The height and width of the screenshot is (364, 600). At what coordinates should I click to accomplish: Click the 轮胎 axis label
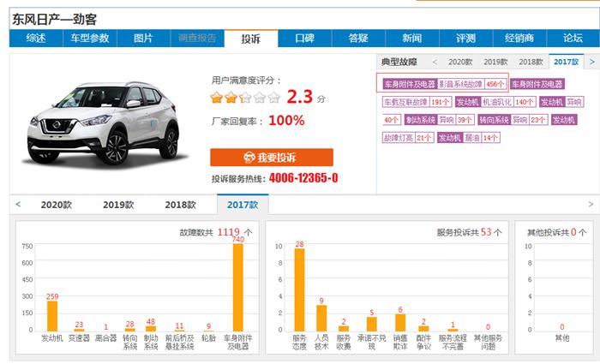(208, 338)
